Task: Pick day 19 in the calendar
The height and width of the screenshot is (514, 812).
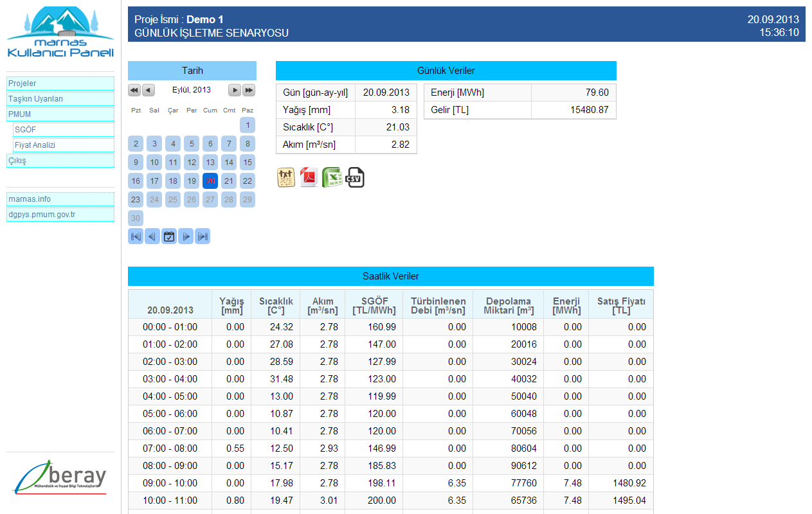Action: [x=192, y=181]
